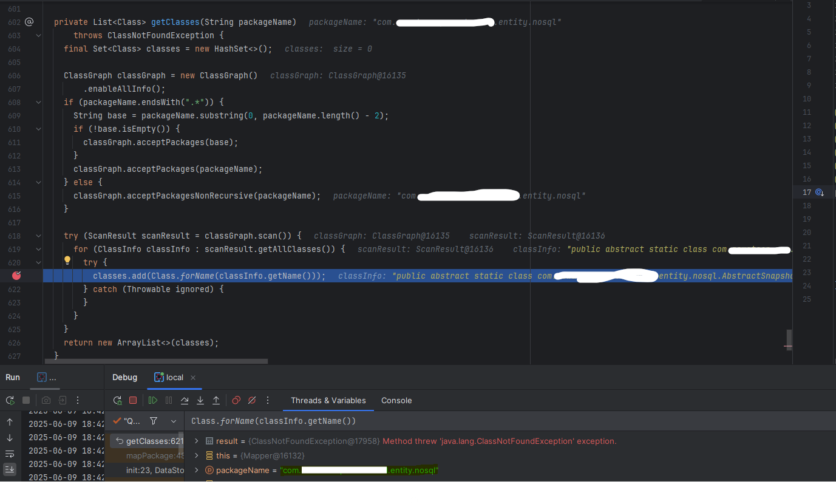The height and width of the screenshot is (504, 836).
Task: Click the Step Over button
Action: point(185,400)
